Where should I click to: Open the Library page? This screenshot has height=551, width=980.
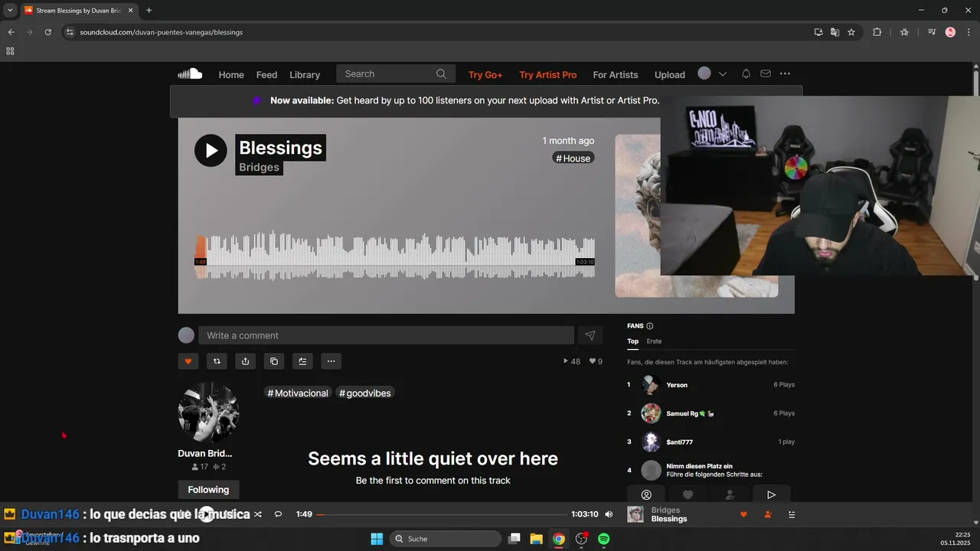305,74
